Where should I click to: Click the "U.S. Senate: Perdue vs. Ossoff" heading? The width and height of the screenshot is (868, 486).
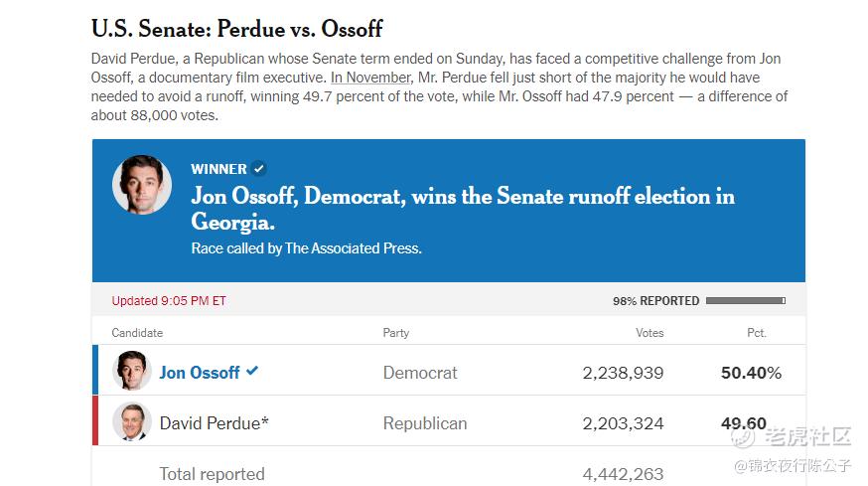237,29
